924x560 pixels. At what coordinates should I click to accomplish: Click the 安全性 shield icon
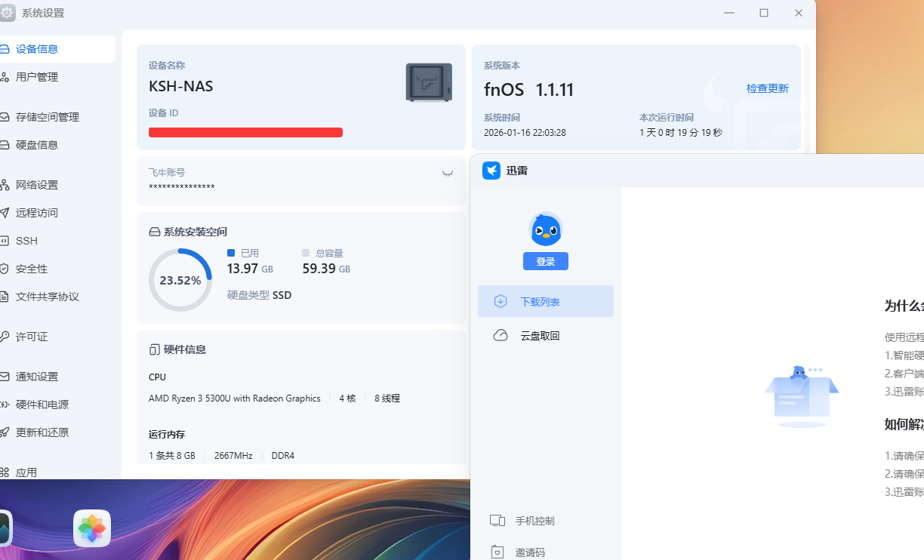(4, 269)
